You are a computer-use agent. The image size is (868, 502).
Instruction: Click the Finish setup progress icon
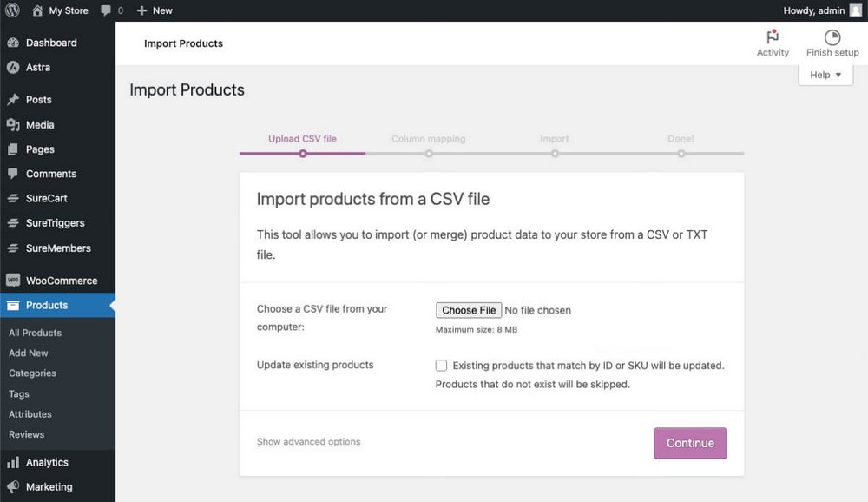[832, 37]
